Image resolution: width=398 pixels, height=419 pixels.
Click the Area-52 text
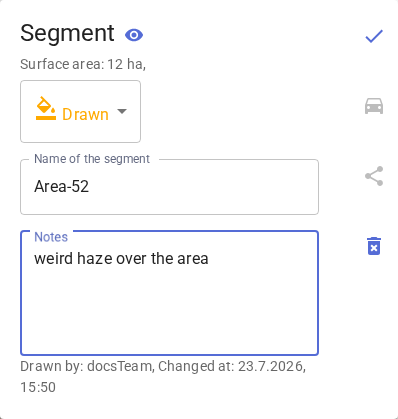click(62, 186)
